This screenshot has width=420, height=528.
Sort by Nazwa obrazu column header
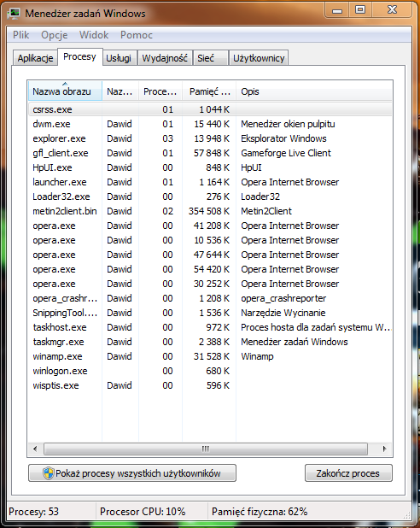point(65,91)
